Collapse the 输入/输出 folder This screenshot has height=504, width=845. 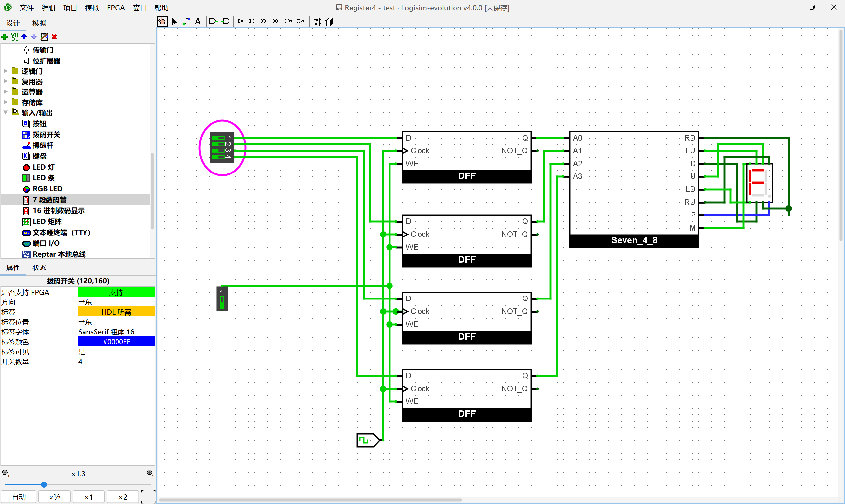point(6,112)
